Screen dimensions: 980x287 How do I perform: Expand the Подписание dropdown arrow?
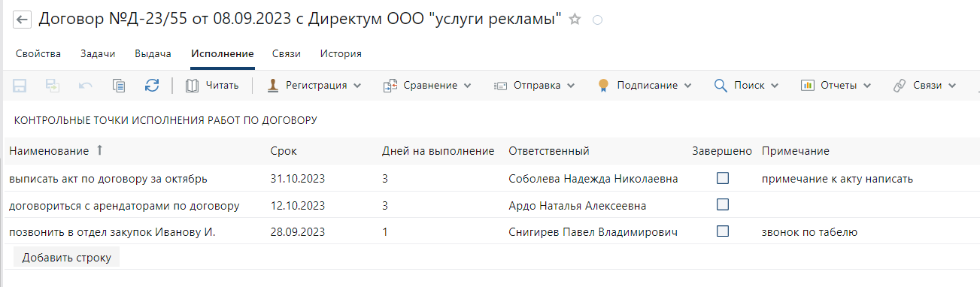pos(688,86)
